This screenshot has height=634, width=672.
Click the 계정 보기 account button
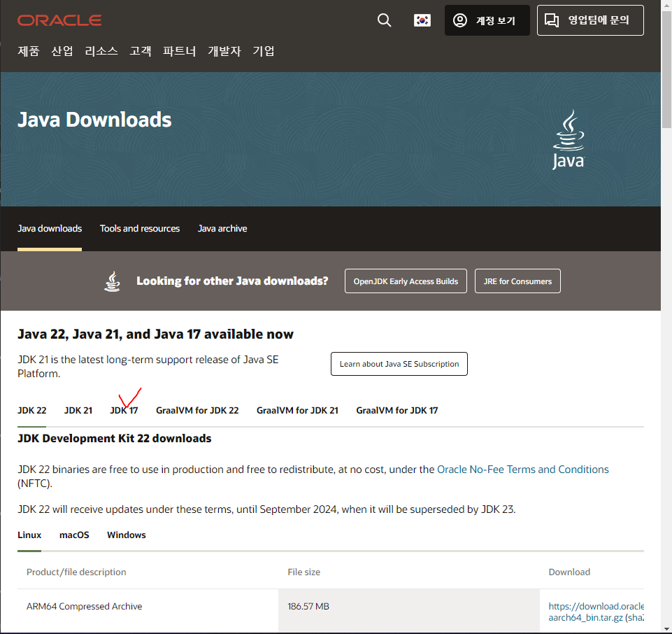[487, 20]
